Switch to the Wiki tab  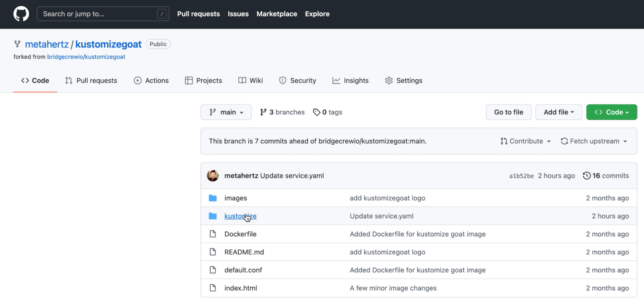pos(250,80)
